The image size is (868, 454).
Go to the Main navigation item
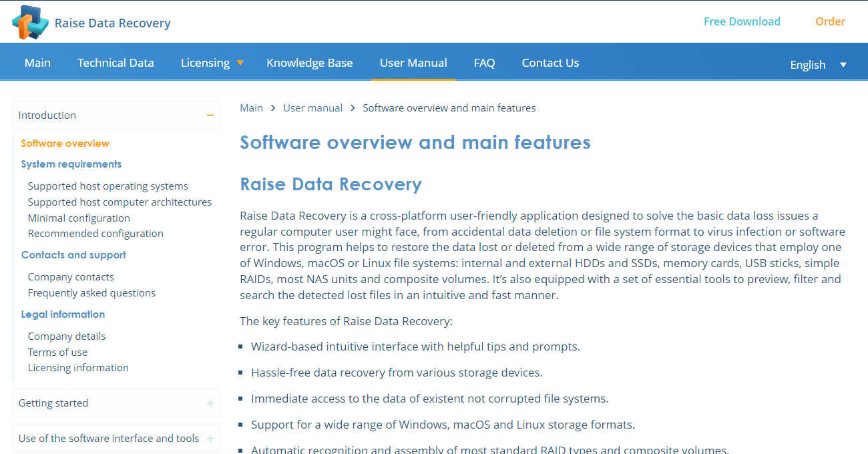coord(37,62)
